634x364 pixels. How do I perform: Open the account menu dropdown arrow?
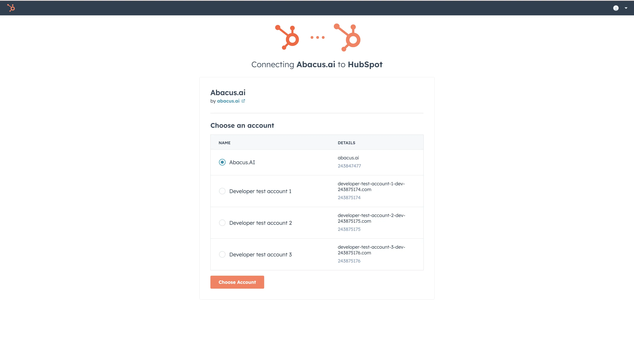(626, 8)
